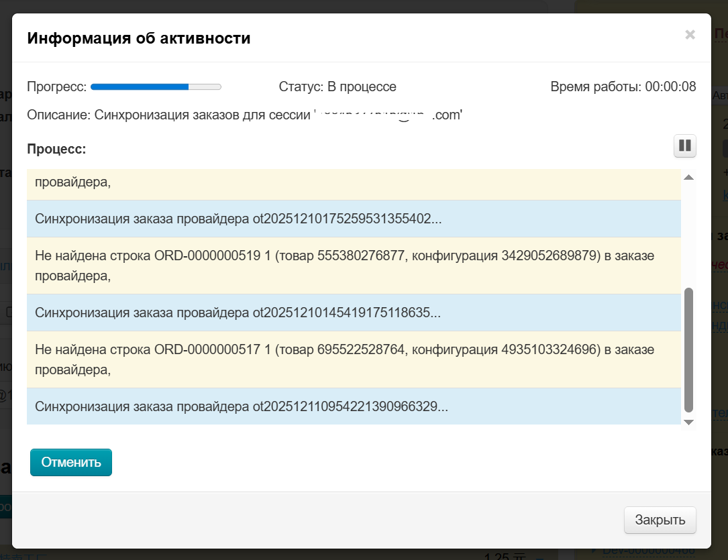
Task: Select the log entry ending in 175118635
Action: (354, 313)
